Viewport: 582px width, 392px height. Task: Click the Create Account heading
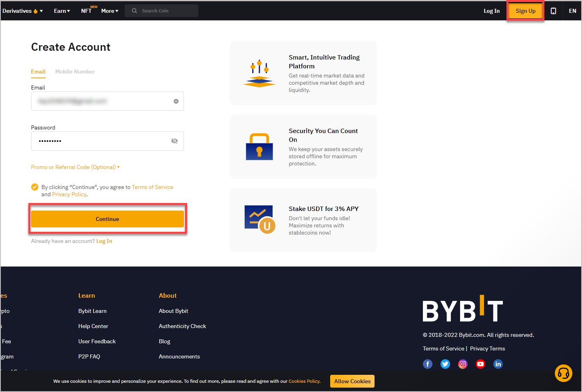(x=71, y=47)
